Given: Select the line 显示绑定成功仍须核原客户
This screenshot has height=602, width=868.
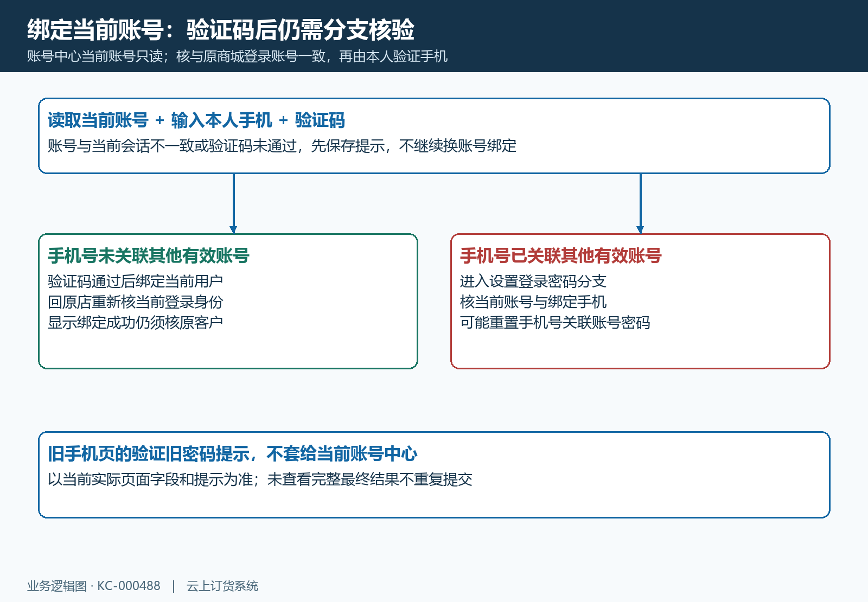Looking at the screenshot, I should point(135,323).
